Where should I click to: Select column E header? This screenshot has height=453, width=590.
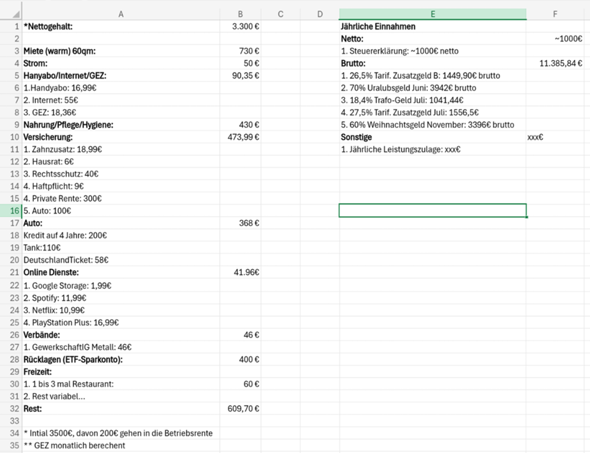tap(433, 14)
